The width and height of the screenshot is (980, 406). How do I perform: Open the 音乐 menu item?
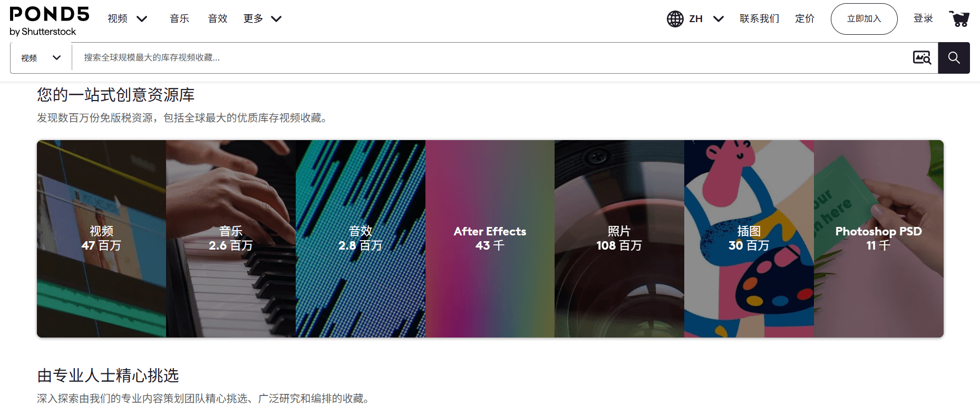(179, 19)
